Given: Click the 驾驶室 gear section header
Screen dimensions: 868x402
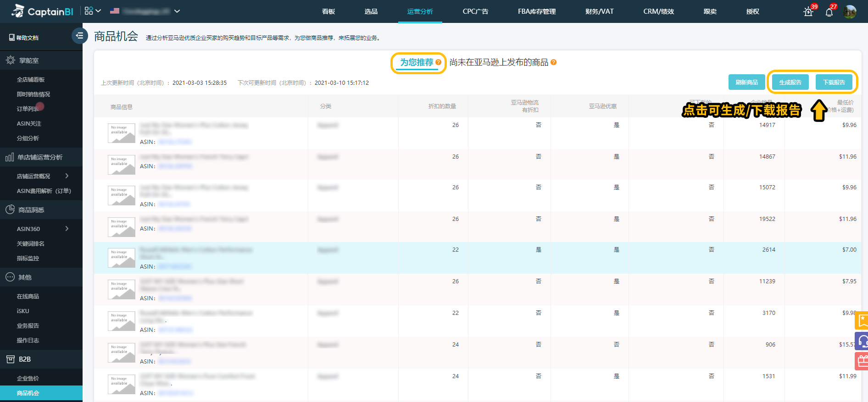Looking at the screenshot, I should 41,61.
